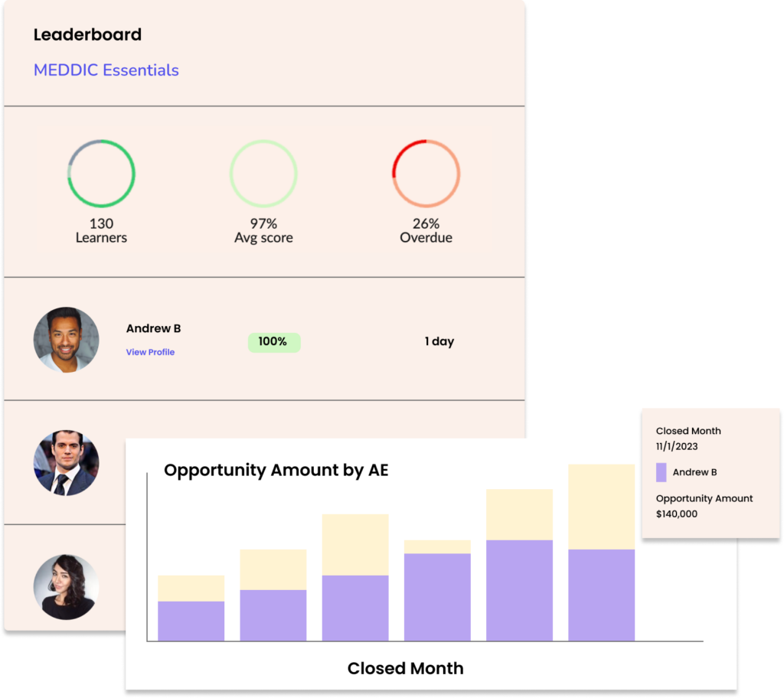Click the 'Opportunity Amount by AE' chart title

tap(276, 470)
